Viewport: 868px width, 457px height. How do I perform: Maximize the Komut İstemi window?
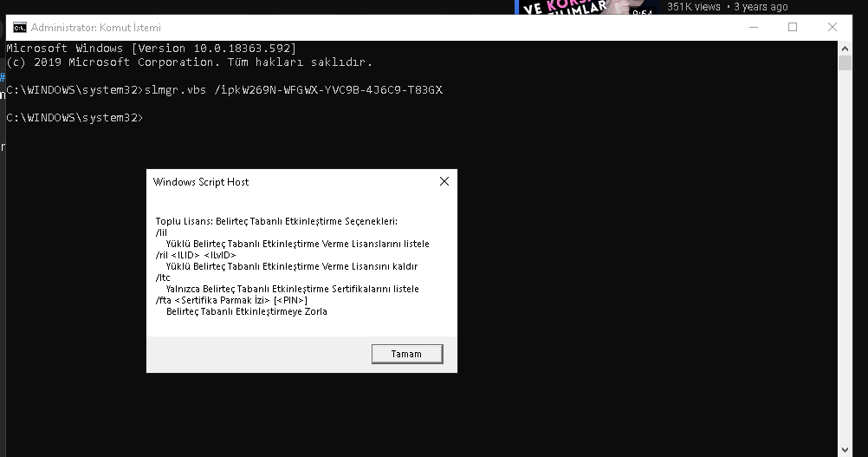[x=793, y=27]
